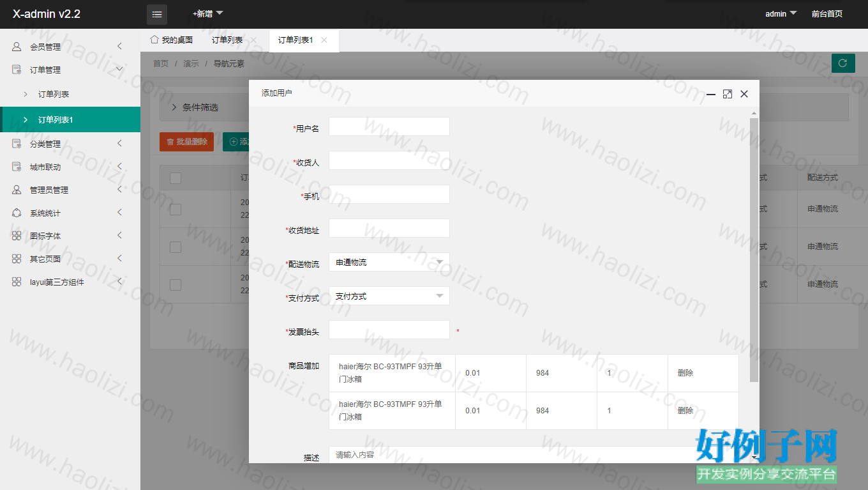Click the first product quantity cell 984

pyautogui.click(x=562, y=373)
